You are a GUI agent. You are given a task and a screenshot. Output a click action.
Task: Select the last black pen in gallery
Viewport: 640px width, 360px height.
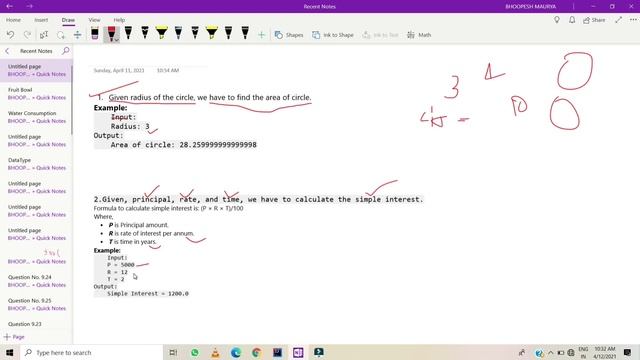click(x=245, y=33)
